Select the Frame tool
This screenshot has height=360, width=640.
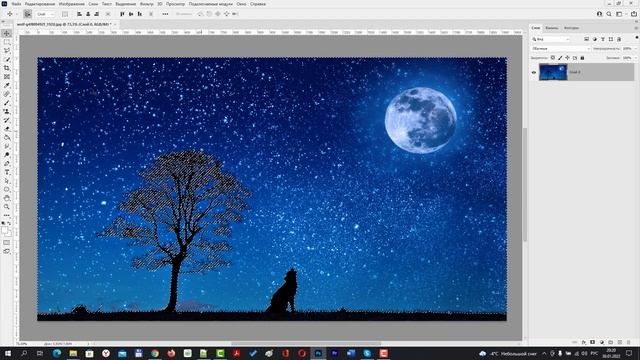(7, 77)
